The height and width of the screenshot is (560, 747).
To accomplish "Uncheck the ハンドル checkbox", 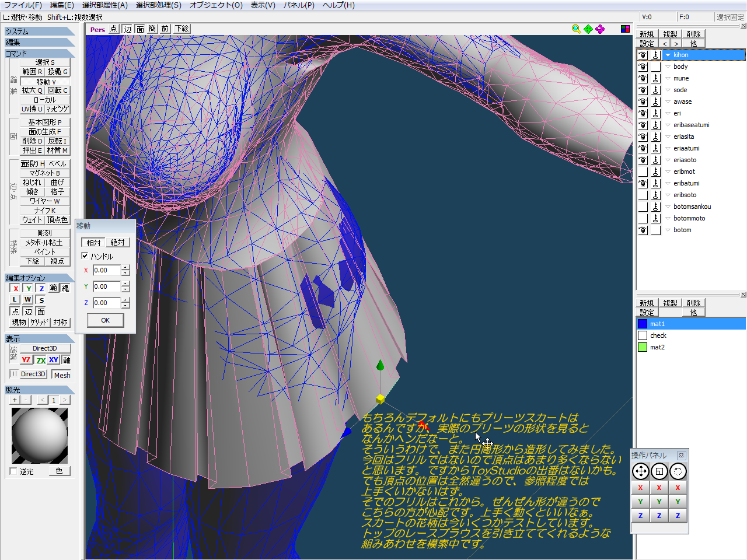I will pyautogui.click(x=85, y=256).
